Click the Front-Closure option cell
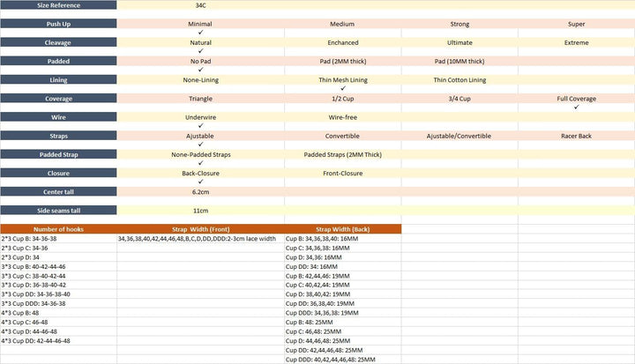 (342, 174)
